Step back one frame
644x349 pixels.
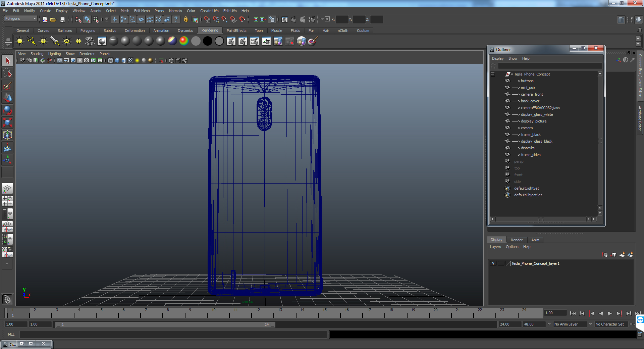pyautogui.click(x=582, y=313)
